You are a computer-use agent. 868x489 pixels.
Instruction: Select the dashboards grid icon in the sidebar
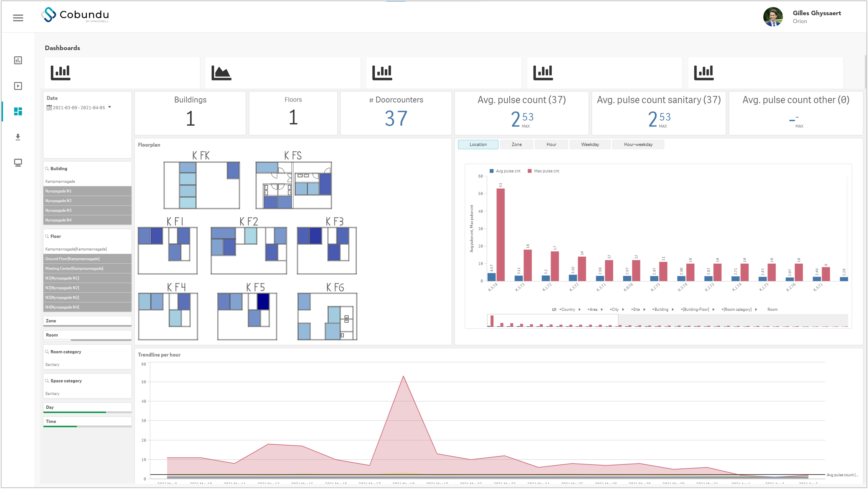18,111
